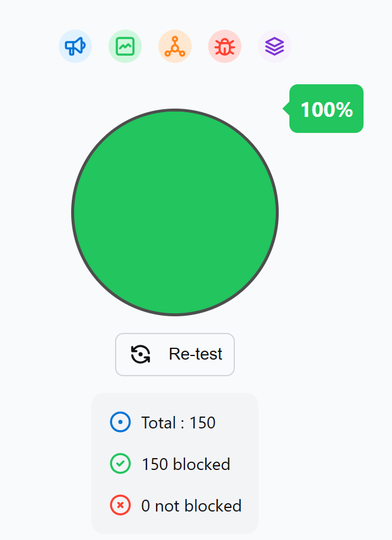Click the red X not-blocked icon
392x540 pixels.
tap(120, 506)
